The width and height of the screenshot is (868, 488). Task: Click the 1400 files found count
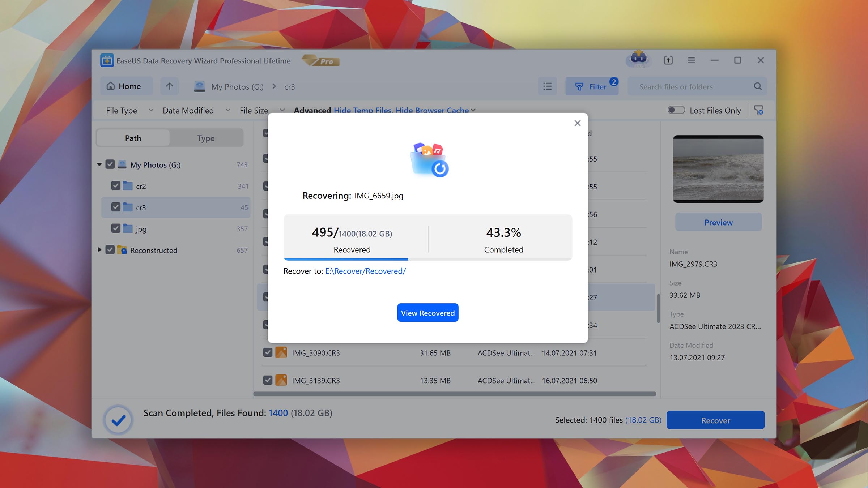pos(278,413)
